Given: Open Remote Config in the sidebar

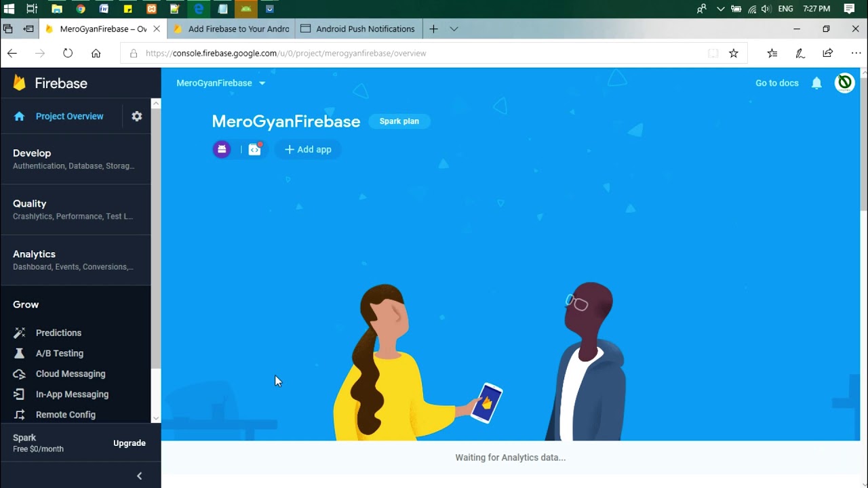Looking at the screenshot, I should [x=66, y=414].
